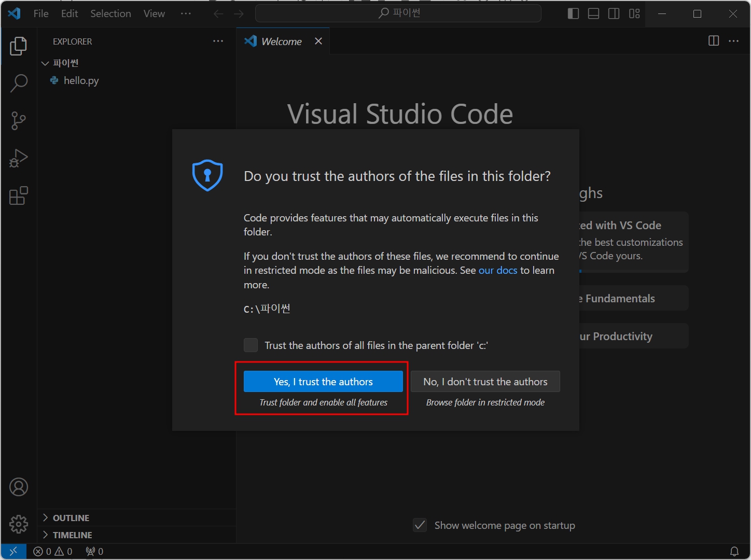This screenshot has width=751, height=560.
Task: Click the 파이썬 command center search box
Action: pos(398,13)
